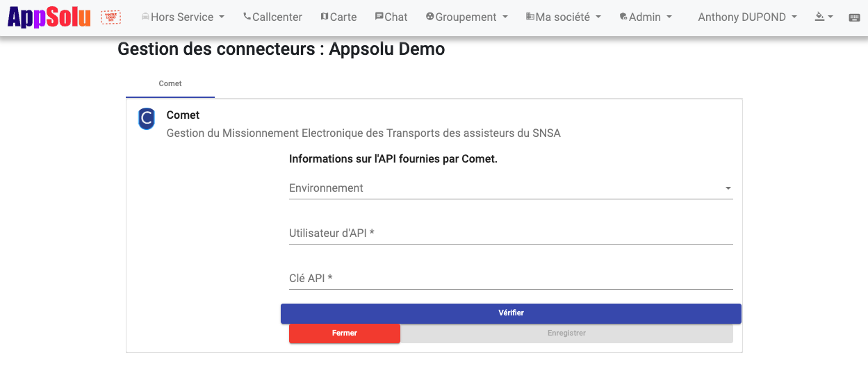Focus the Utilisateur d'API field

511,233
